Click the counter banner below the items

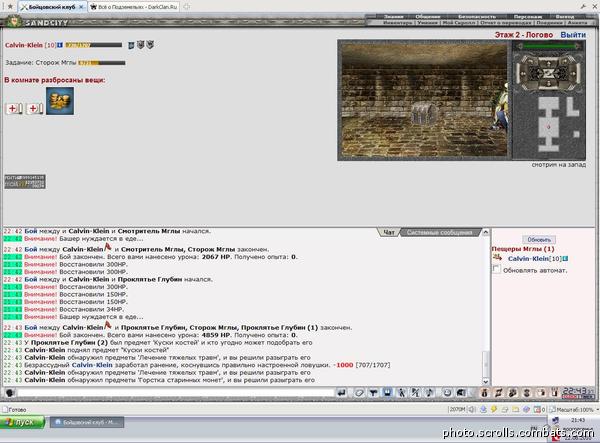tap(25, 182)
